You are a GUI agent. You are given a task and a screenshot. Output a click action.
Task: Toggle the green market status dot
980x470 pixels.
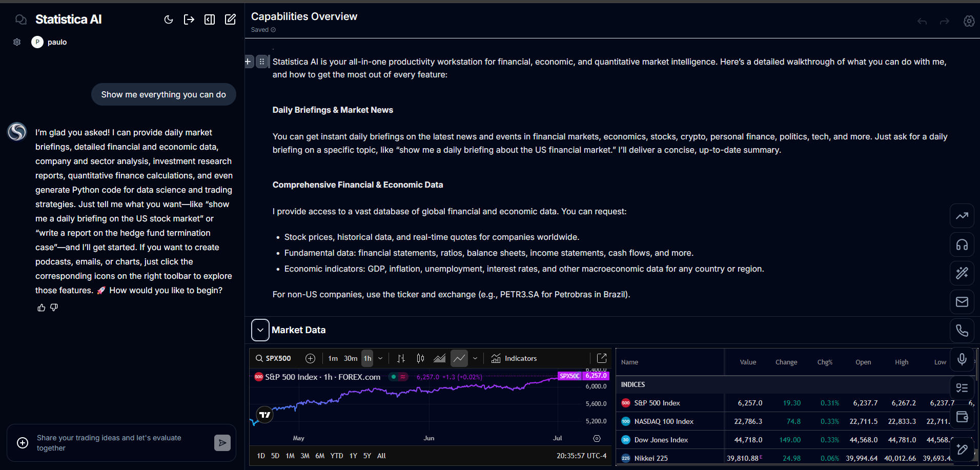(393, 377)
